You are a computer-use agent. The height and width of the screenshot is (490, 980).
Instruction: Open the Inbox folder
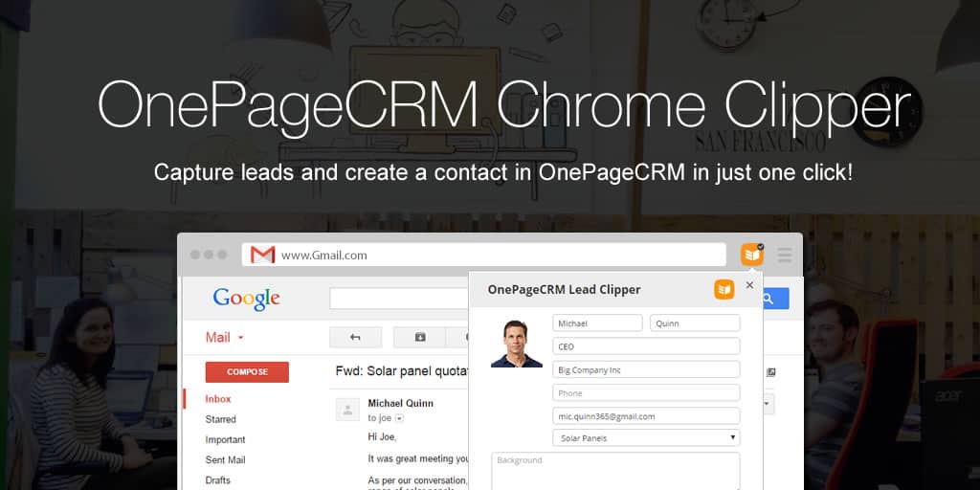click(x=218, y=399)
